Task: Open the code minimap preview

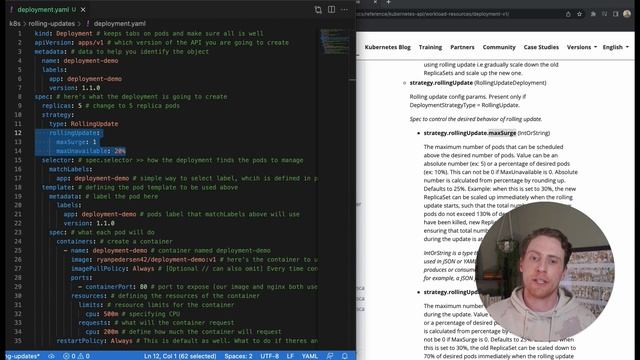Action: [335, 41]
